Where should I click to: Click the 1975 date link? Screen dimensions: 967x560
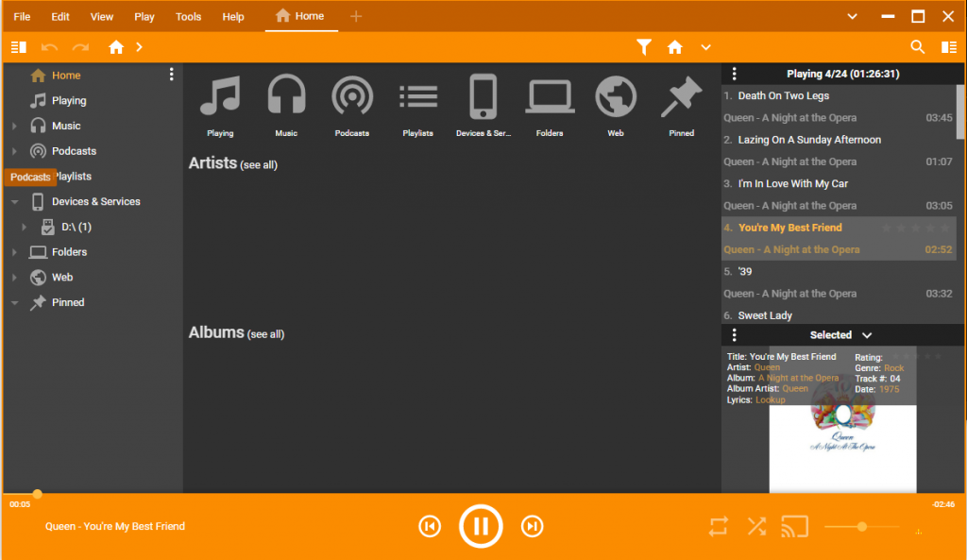tap(889, 389)
